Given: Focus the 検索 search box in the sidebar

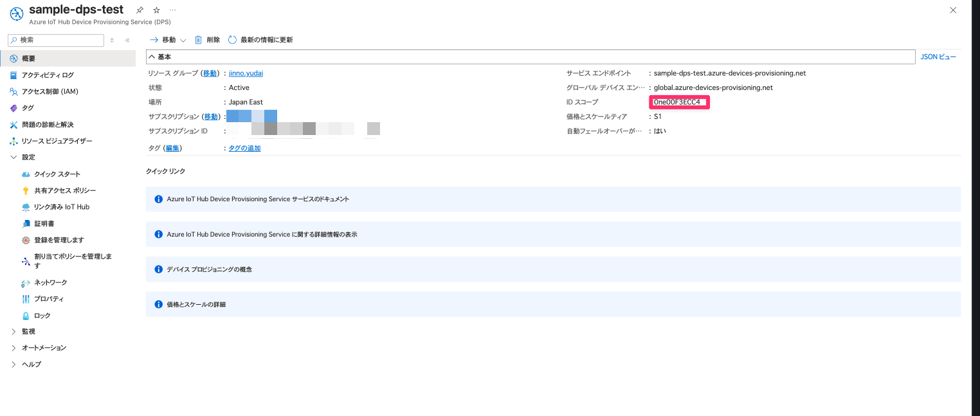Looking at the screenshot, I should (x=55, y=40).
